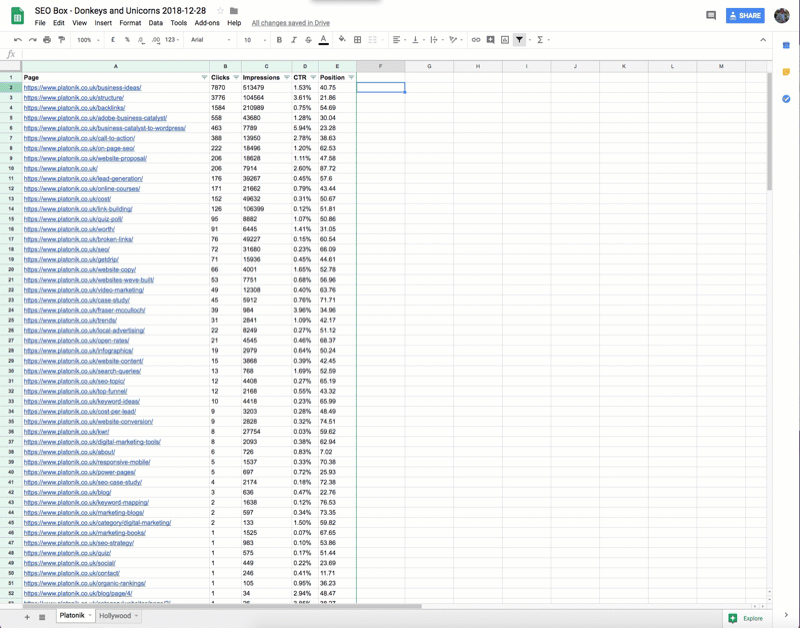
Task: Open the borders tool
Action: [x=357, y=40]
